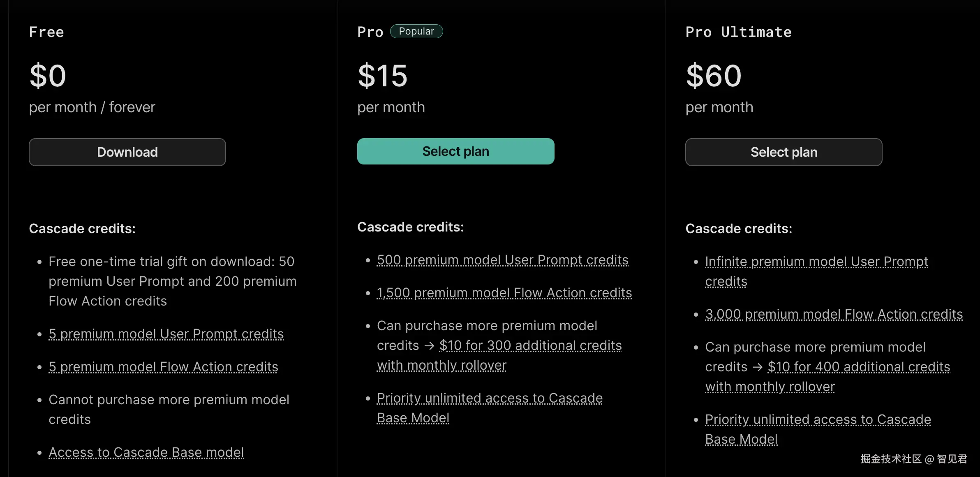The image size is (980, 477).
Task: Click the Free plan title
Action: [x=46, y=32]
